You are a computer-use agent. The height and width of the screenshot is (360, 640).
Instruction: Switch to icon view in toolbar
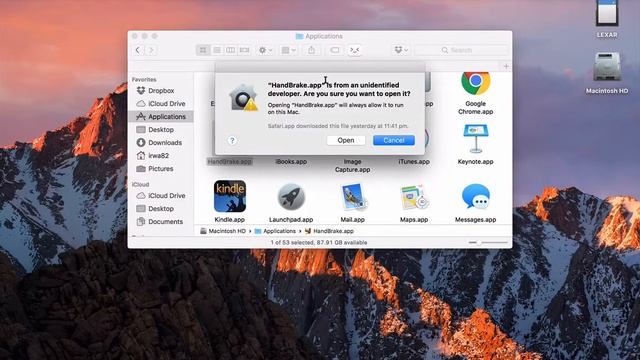tap(203, 50)
